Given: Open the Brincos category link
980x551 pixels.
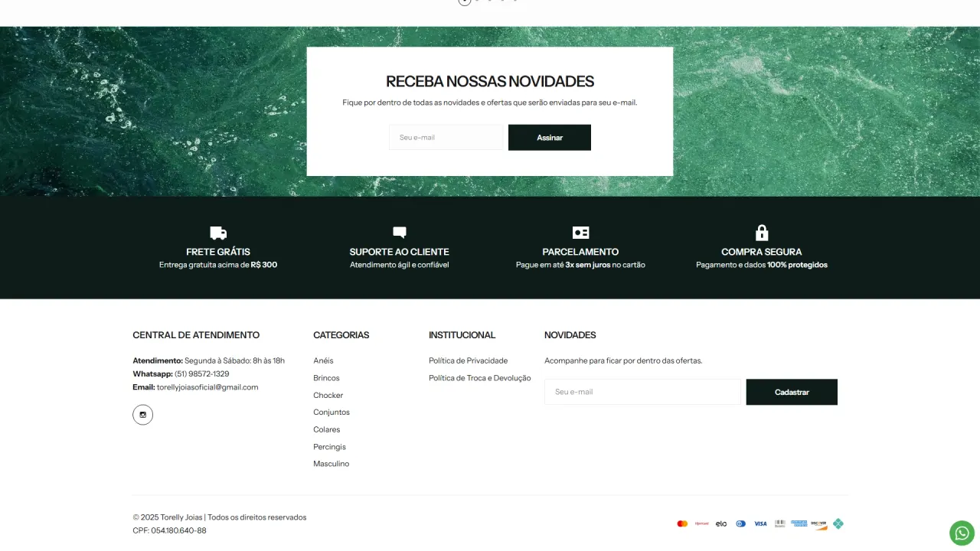Looking at the screenshot, I should pyautogui.click(x=326, y=378).
